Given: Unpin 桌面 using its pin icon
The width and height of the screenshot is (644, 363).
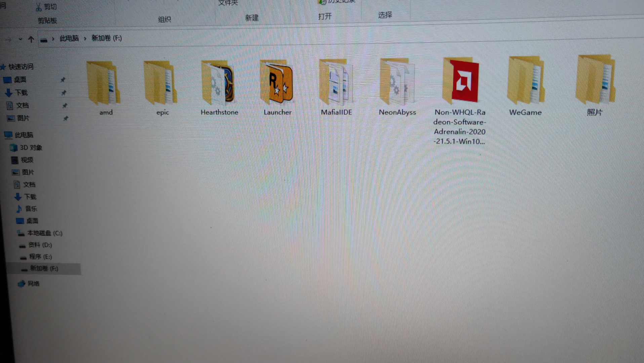Looking at the screenshot, I should click(63, 80).
